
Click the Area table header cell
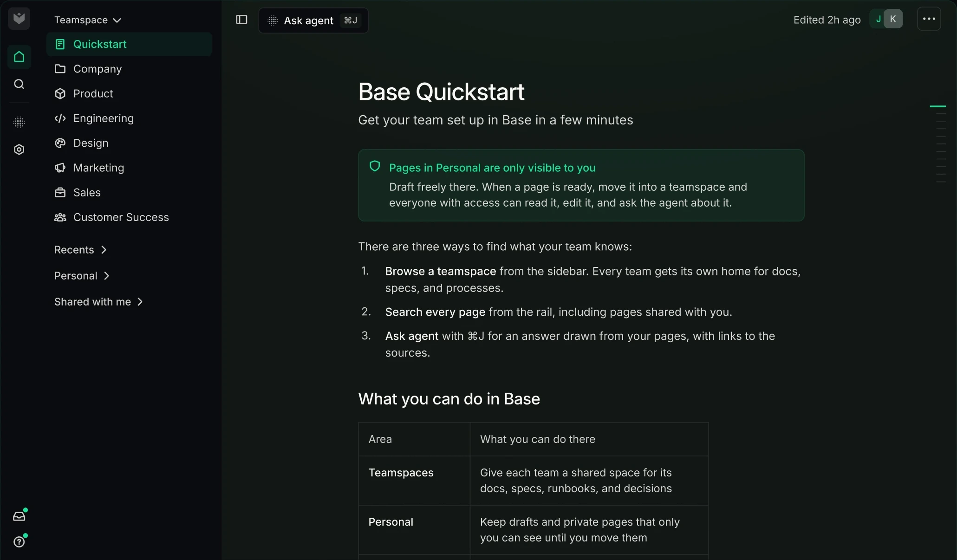tap(414, 439)
